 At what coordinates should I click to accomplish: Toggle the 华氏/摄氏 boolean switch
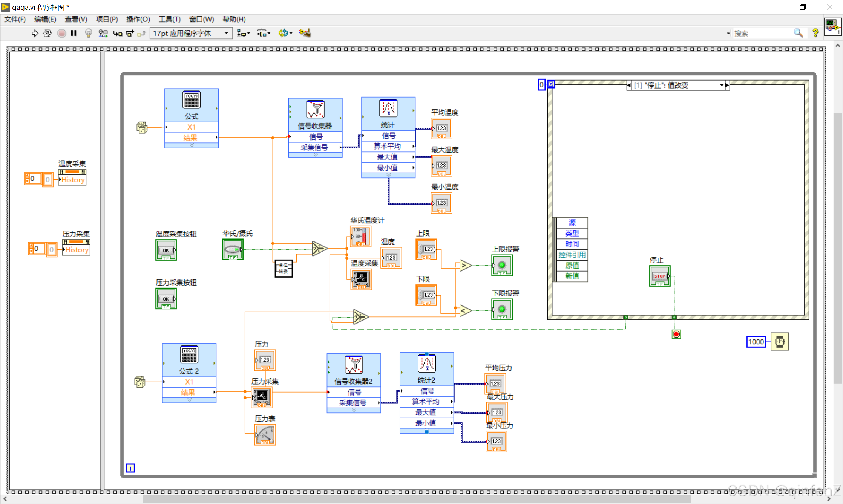tap(233, 249)
